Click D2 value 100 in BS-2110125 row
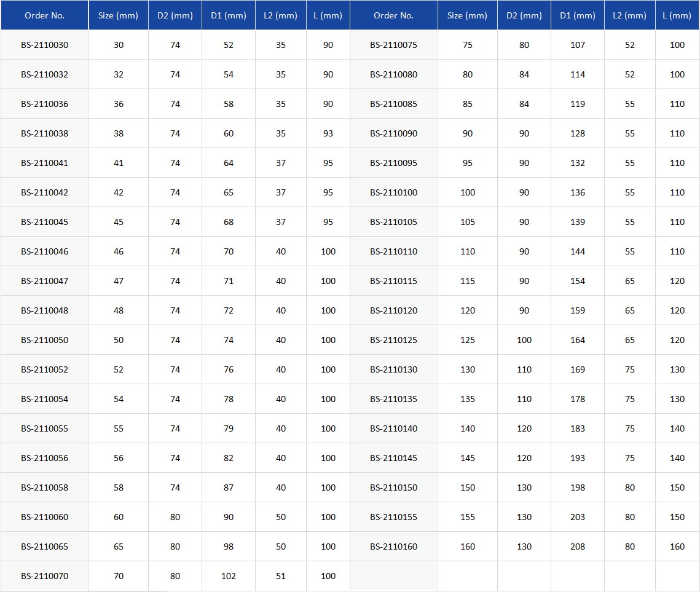The height and width of the screenshot is (592, 700). [524, 340]
